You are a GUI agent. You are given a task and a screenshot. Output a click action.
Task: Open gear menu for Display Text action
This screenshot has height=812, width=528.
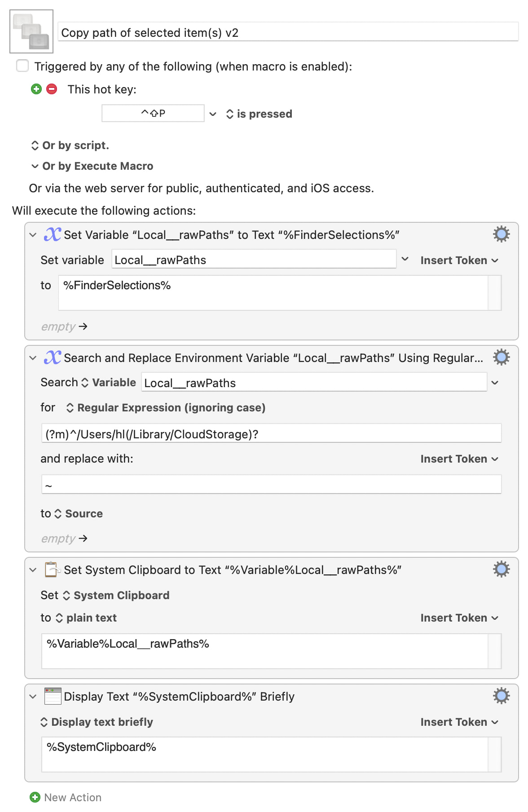(501, 696)
